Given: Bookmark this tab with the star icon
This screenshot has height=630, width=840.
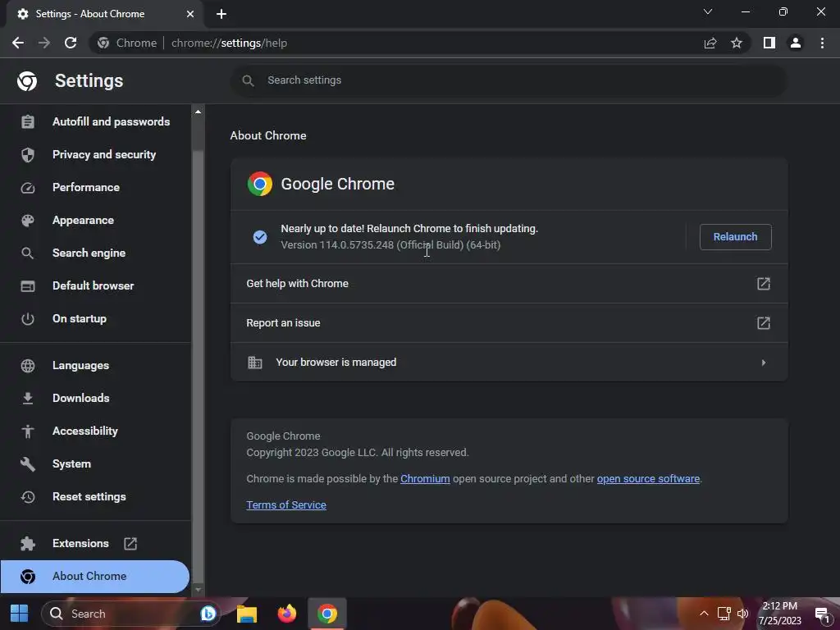Looking at the screenshot, I should point(737,43).
